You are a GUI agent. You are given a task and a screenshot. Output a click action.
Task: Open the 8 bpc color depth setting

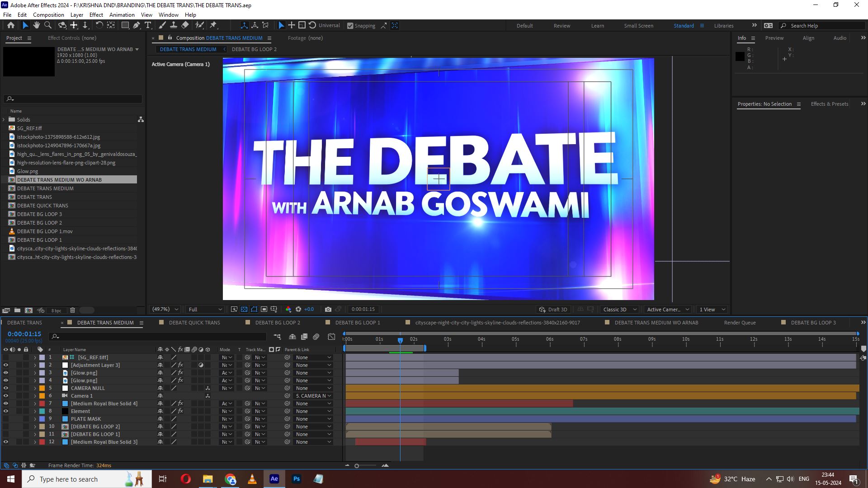pos(56,311)
